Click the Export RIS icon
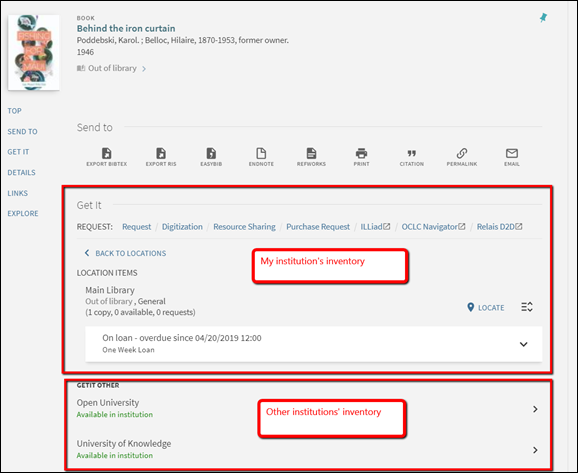The image size is (578, 473). coord(161,153)
